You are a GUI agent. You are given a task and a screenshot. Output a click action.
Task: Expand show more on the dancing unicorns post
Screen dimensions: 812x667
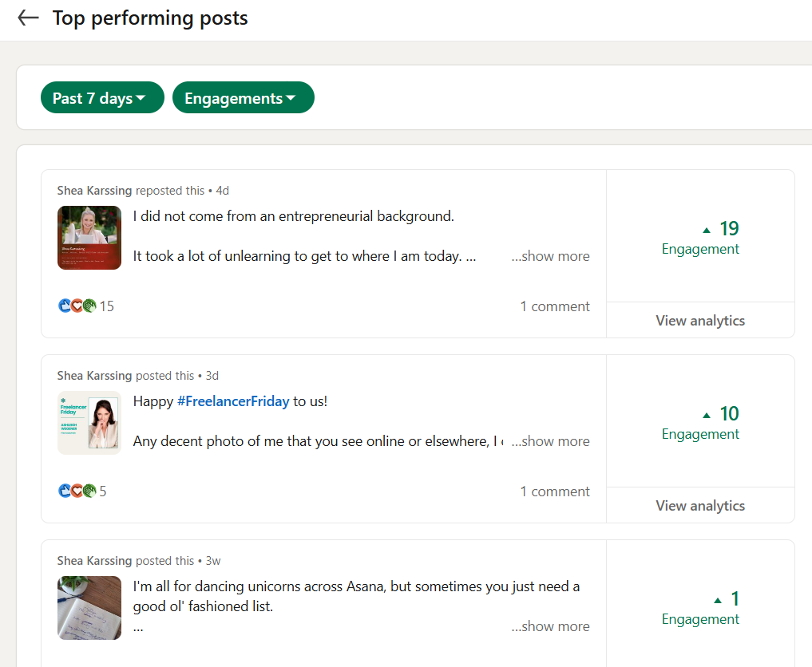click(550, 626)
